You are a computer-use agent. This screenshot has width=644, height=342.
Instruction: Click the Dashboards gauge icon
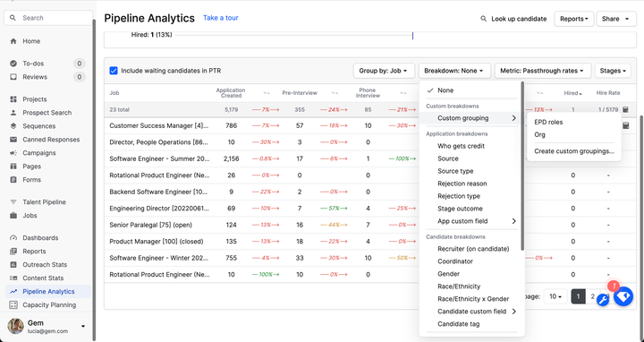tap(13, 237)
